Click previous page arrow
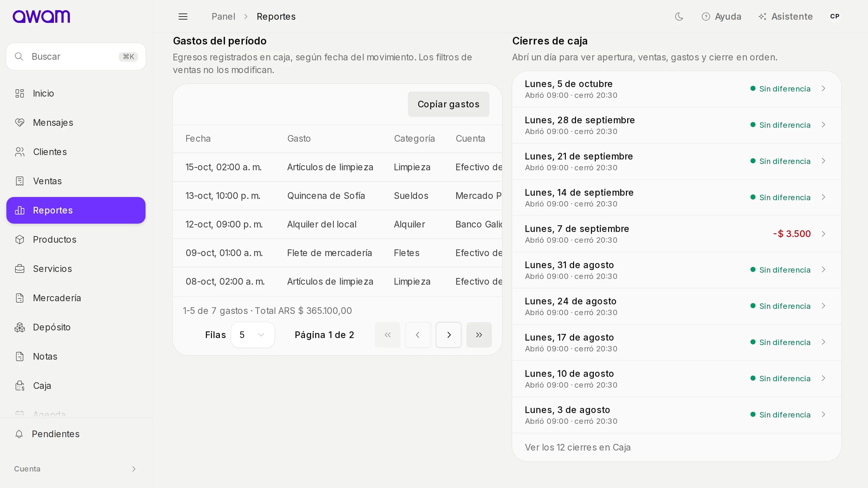Image resolution: width=868 pixels, height=488 pixels. 418,335
